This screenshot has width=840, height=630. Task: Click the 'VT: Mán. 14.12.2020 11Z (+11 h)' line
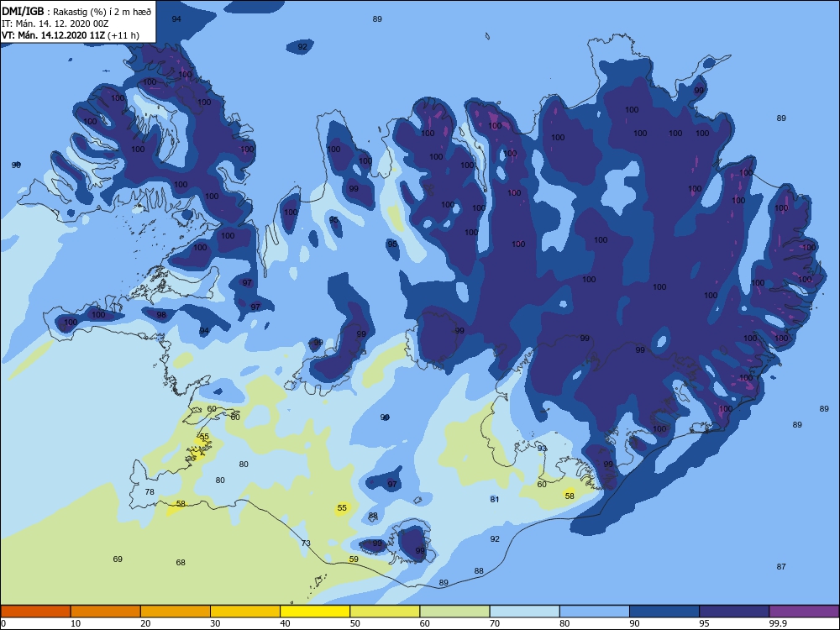click(71, 35)
